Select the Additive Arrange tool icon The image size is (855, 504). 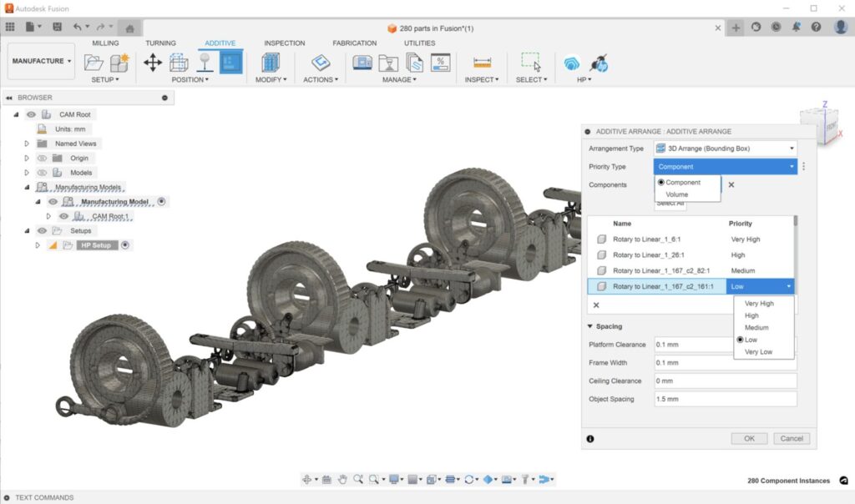[231, 63]
